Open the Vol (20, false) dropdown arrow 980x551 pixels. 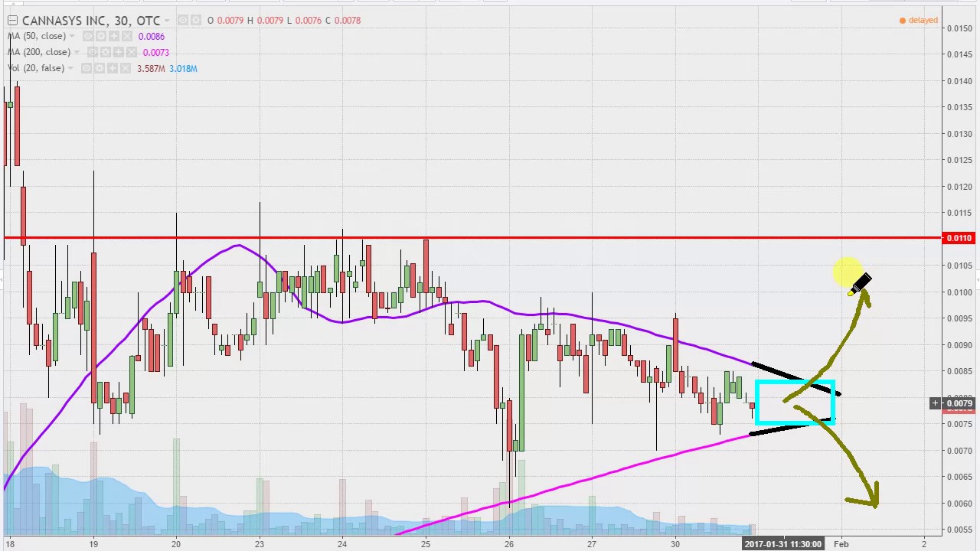click(x=70, y=68)
